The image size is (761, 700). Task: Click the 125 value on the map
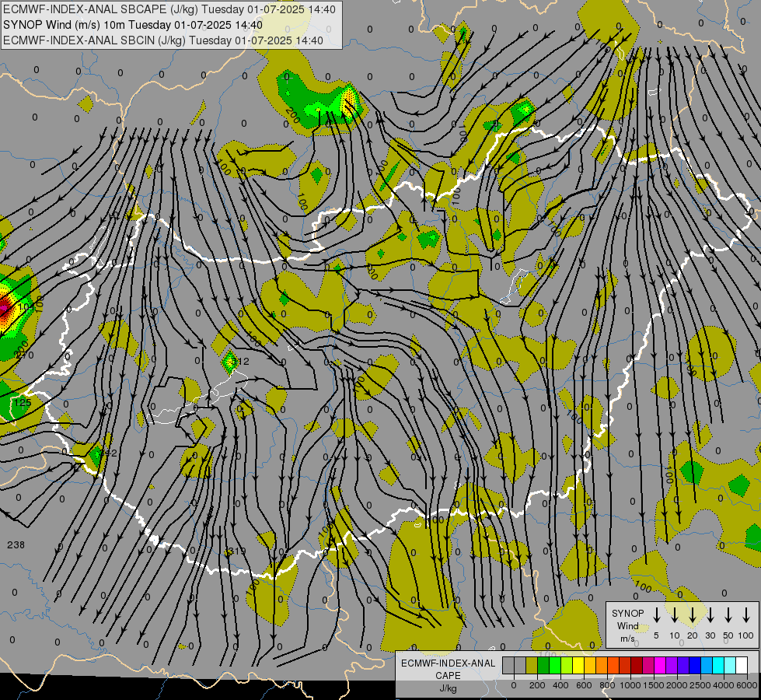pyautogui.click(x=23, y=402)
